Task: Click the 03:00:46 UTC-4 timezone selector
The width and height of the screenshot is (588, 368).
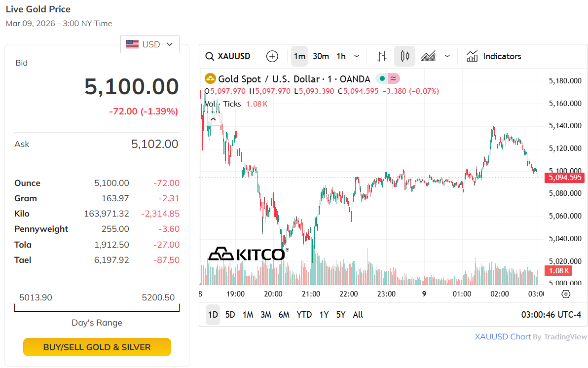Action: [x=551, y=315]
